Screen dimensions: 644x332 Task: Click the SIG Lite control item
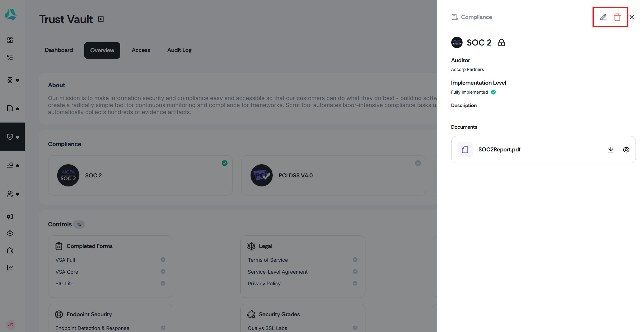(64, 284)
